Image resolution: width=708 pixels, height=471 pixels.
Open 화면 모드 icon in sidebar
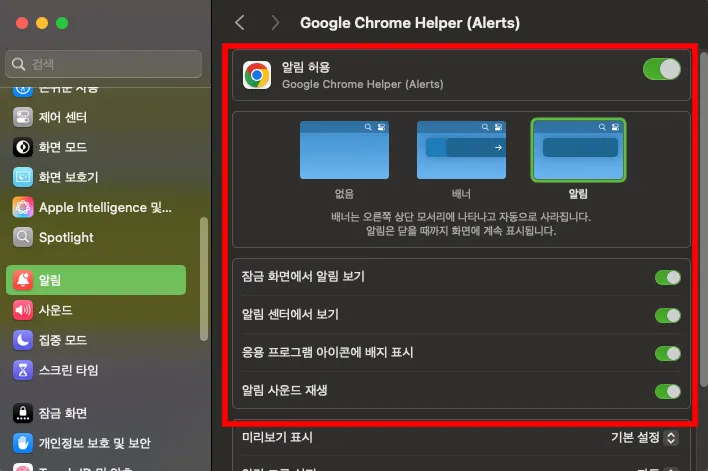coord(23,147)
